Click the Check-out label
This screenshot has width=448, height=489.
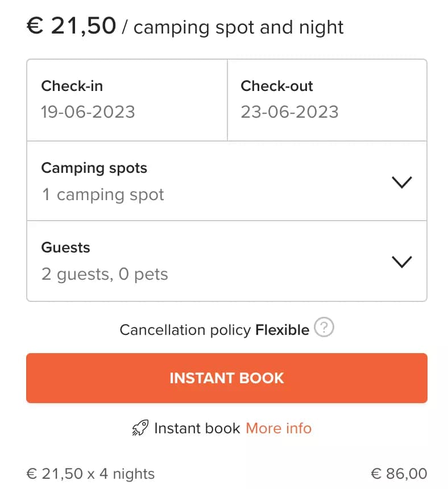pos(277,86)
